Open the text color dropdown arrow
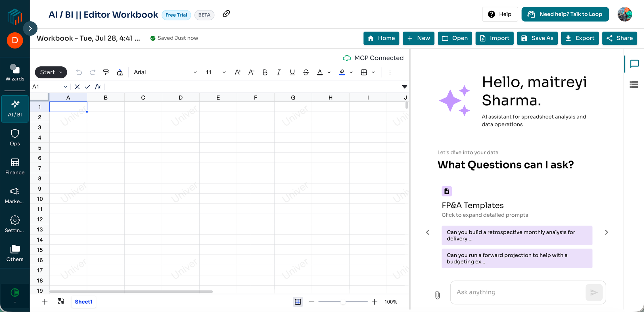 (x=329, y=72)
